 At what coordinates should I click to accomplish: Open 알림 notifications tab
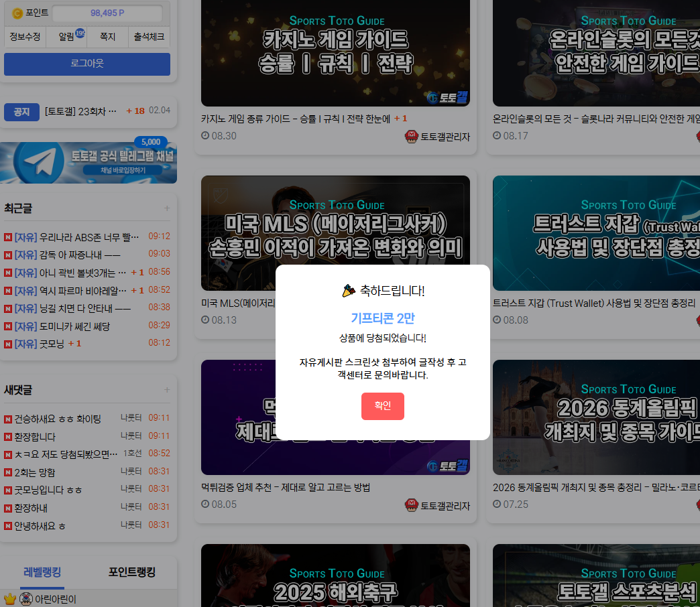point(66,37)
